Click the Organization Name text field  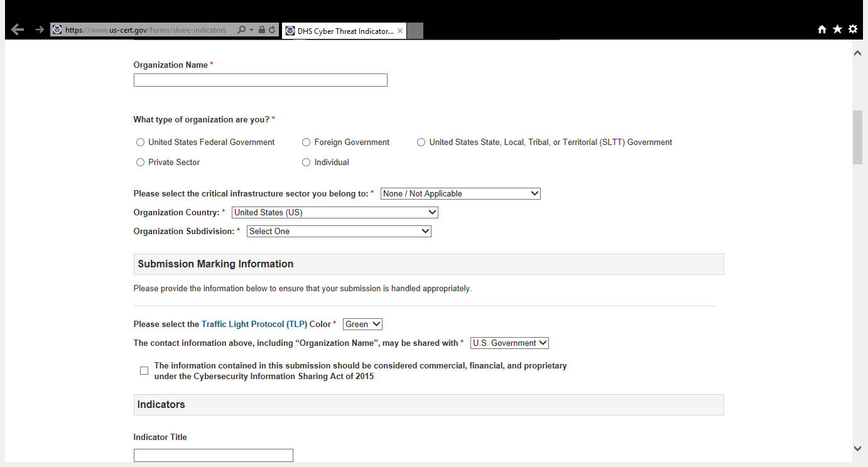[260, 80]
